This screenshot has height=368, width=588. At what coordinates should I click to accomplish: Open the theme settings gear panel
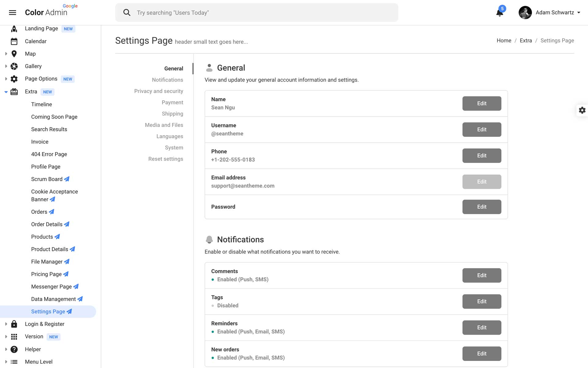pyautogui.click(x=582, y=110)
